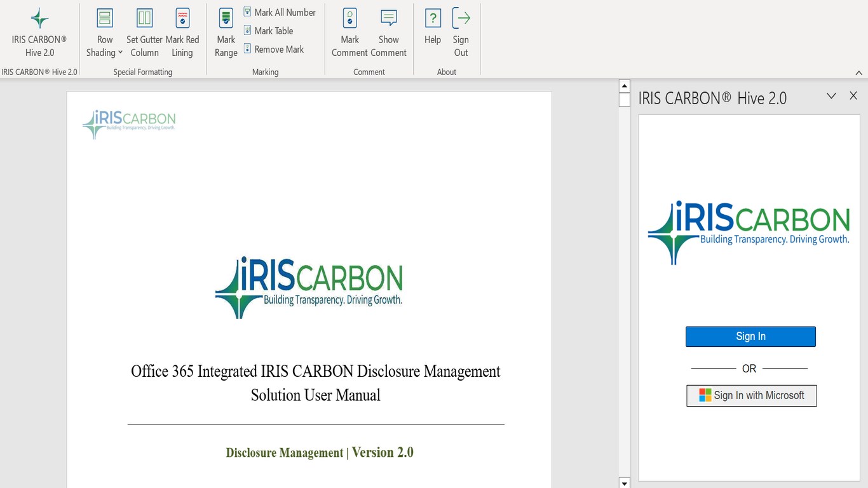Click the user manual title text in the document
868x488 pixels.
coord(316,383)
